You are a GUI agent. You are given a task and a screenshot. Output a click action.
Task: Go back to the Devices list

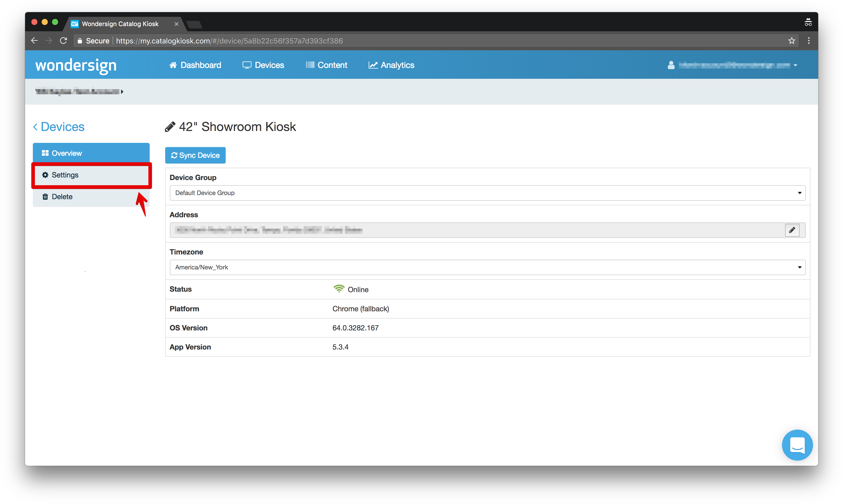[x=58, y=127]
